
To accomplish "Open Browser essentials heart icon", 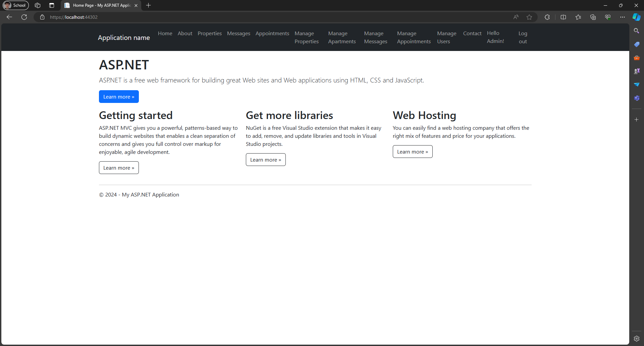I will (x=608, y=17).
